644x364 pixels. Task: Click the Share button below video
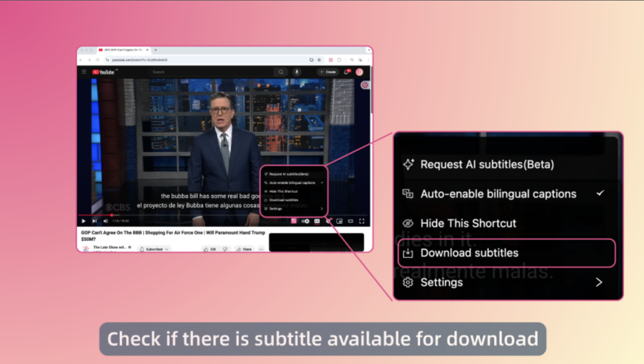point(244,249)
